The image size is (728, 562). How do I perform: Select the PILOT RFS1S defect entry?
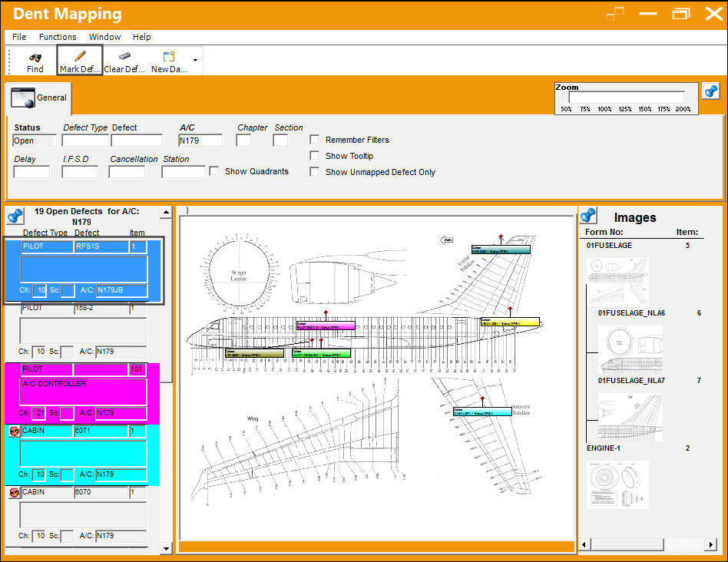coord(84,270)
